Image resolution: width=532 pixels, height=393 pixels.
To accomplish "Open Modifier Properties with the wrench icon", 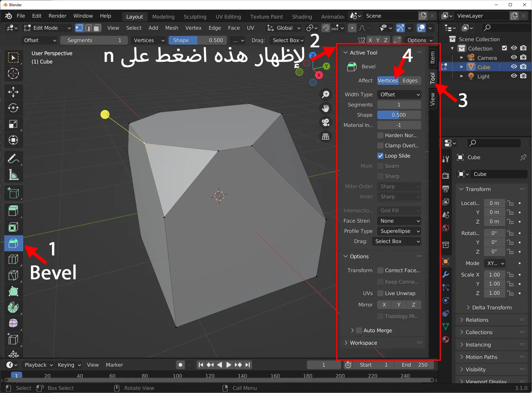I will pyautogui.click(x=445, y=274).
